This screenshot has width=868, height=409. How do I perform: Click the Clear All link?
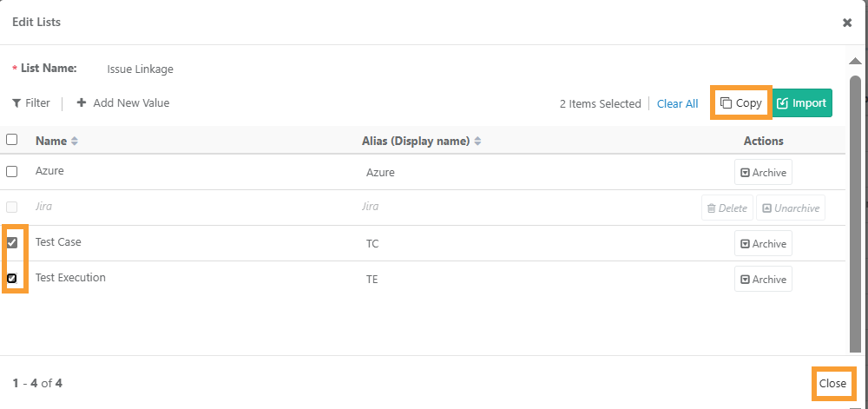(x=678, y=103)
